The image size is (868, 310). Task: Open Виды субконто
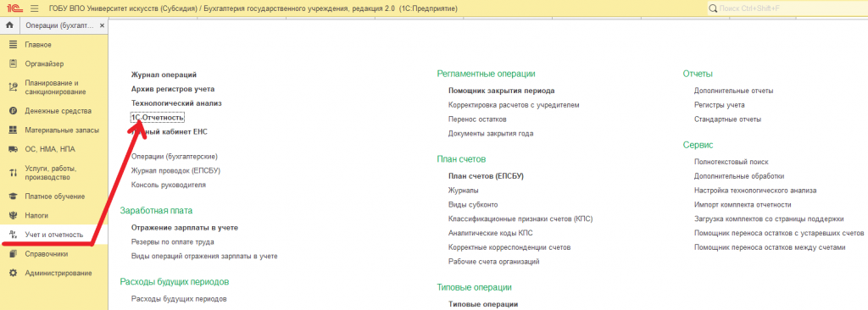(x=473, y=204)
